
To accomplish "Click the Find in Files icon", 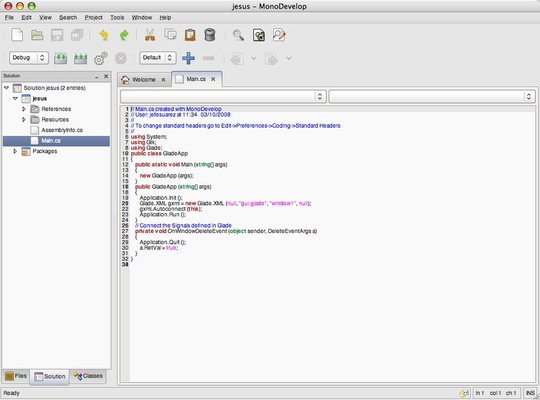I will tap(259, 35).
